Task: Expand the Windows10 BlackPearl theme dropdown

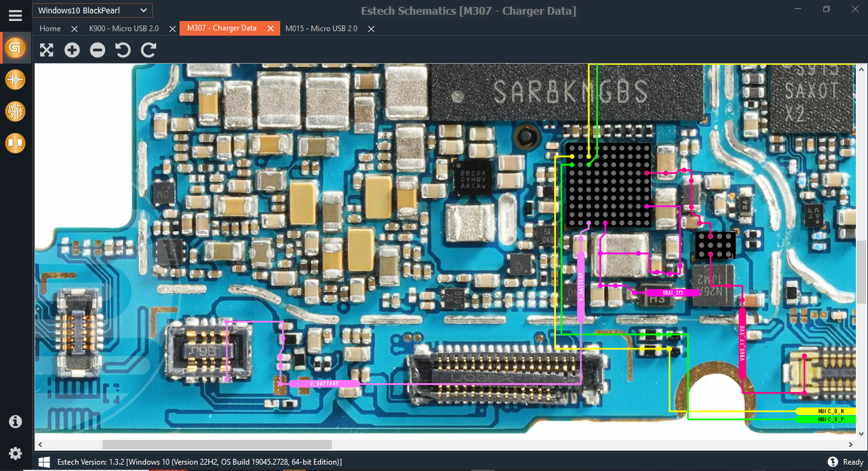Action: tap(92, 10)
